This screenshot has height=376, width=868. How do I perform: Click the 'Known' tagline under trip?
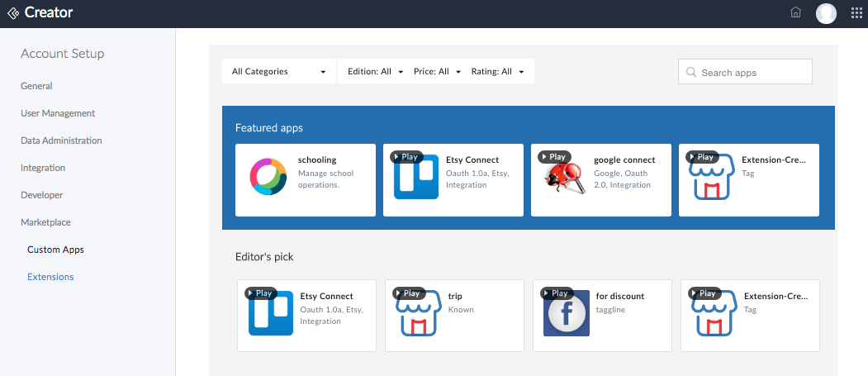pyautogui.click(x=461, y=310)
